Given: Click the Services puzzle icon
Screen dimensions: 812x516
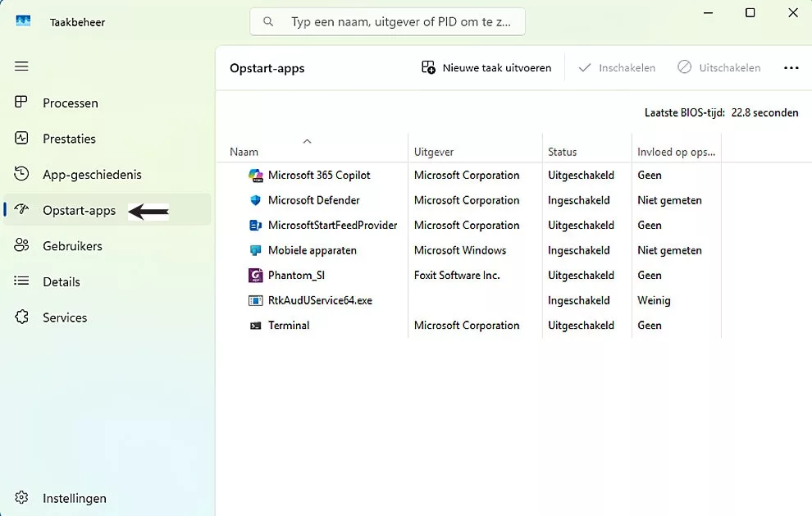Looking at the screenshot, I should [x=21, y=317].
